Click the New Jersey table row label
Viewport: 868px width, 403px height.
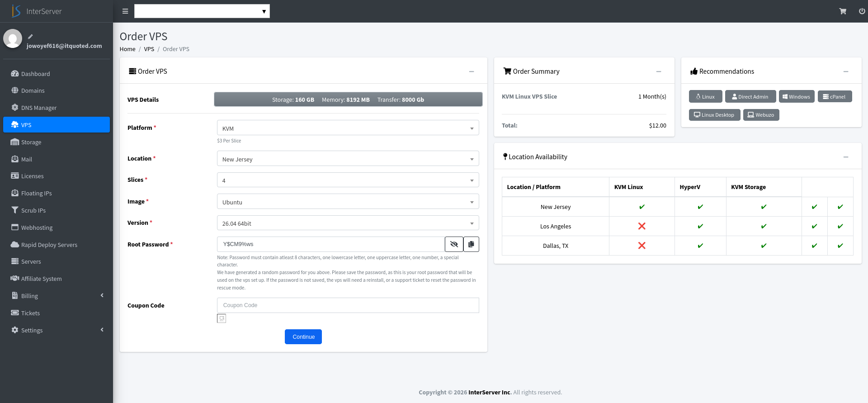tap(556, 207)
